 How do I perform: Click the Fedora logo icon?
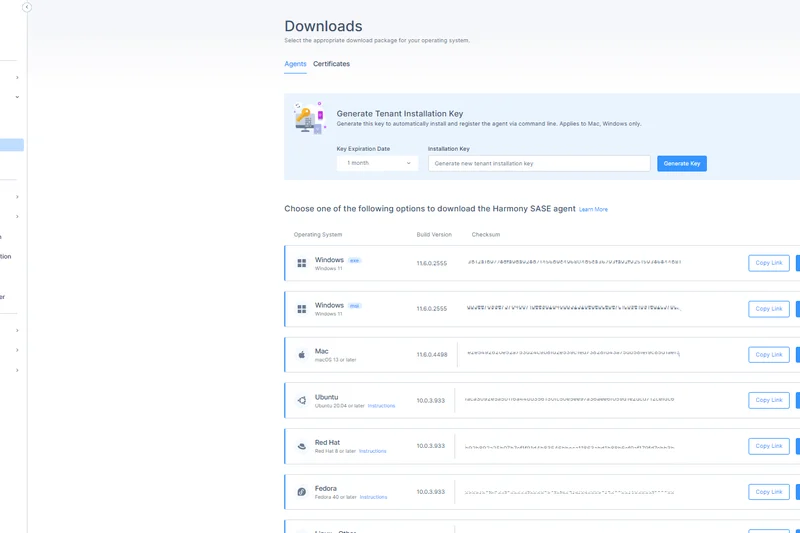pos(302,492)
